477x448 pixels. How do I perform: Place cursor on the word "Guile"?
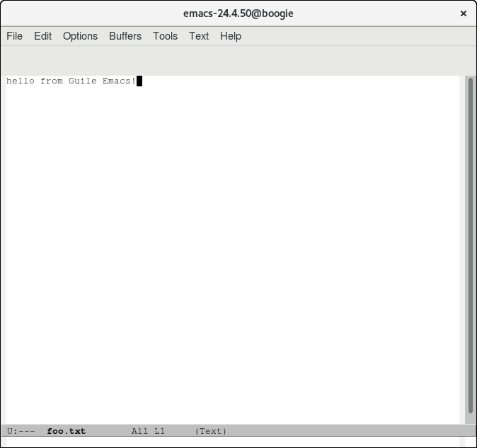pyautogui.click(x=82, y=81)
